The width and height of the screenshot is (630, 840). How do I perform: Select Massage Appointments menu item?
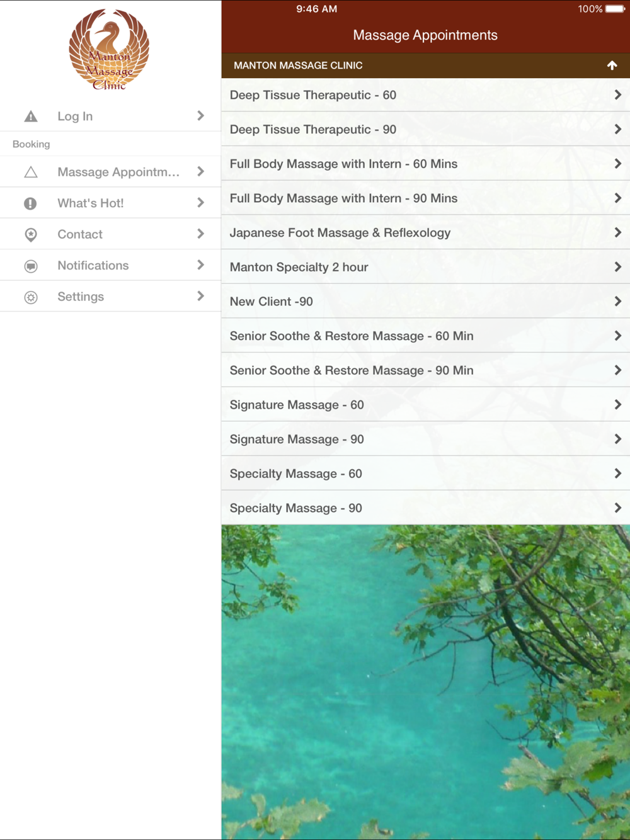[x=110, y=171]
